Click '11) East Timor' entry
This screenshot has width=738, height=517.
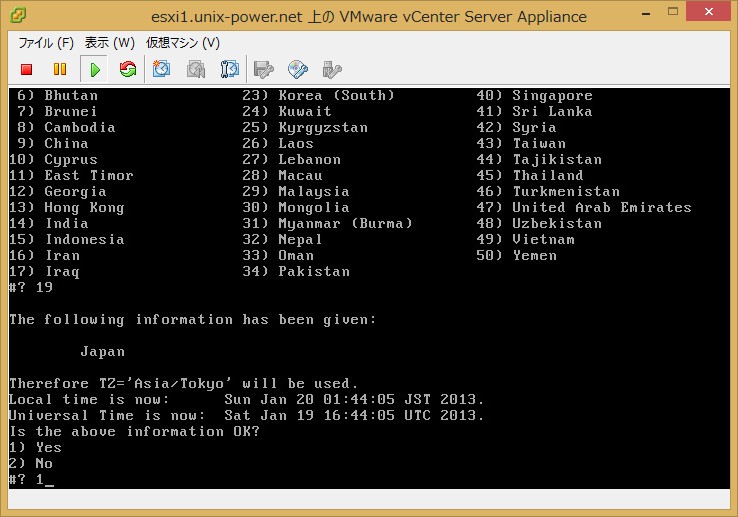71,175
